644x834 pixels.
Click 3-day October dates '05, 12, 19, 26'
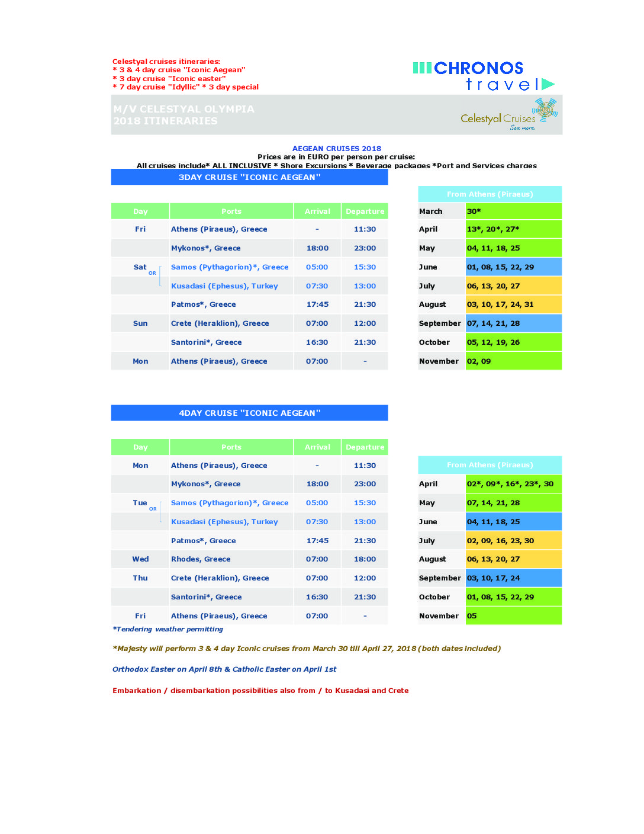pyautogui.click(x=514, y=342)
